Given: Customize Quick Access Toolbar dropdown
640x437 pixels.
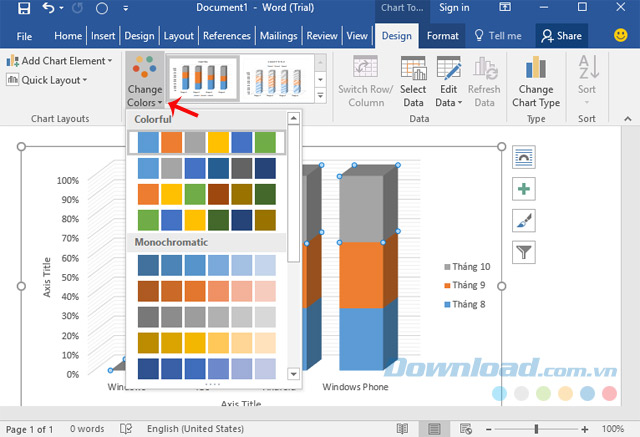Looking at the screenshot, I should coord(126,8).
